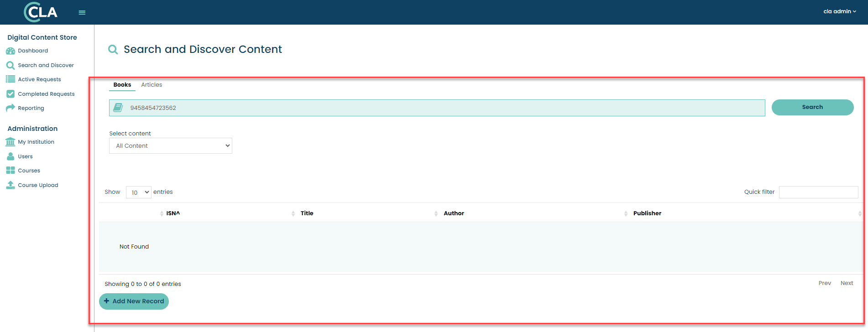This screenshot has height=332, width=868.
Task: Click the CLA logo in header
Action: (x=41, y=12)
